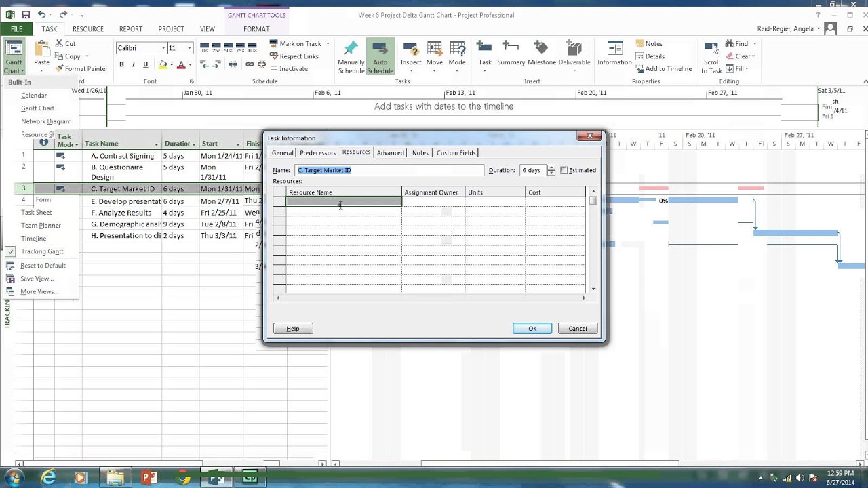
Task: Click the font color A swatch
Action: 181,65
